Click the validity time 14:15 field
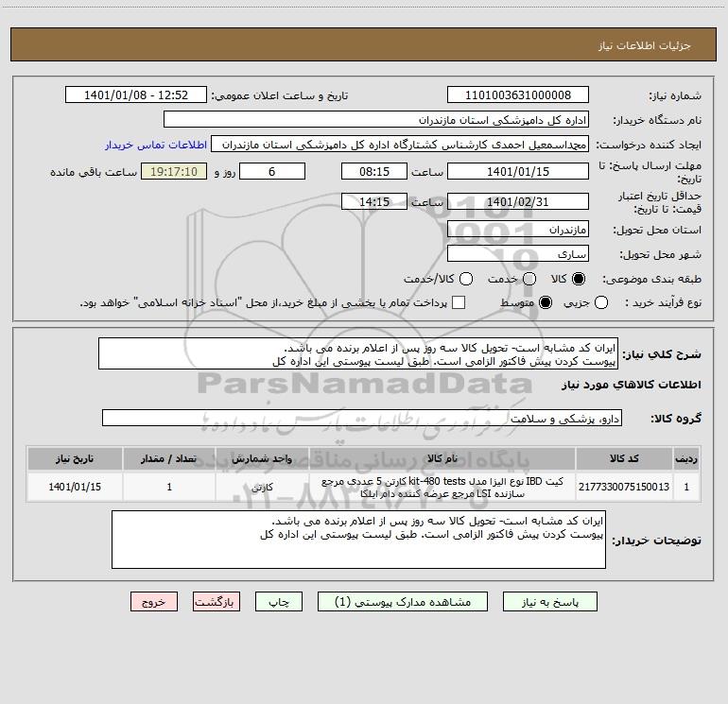Screen dimensions: 728x704 [374, 201]
